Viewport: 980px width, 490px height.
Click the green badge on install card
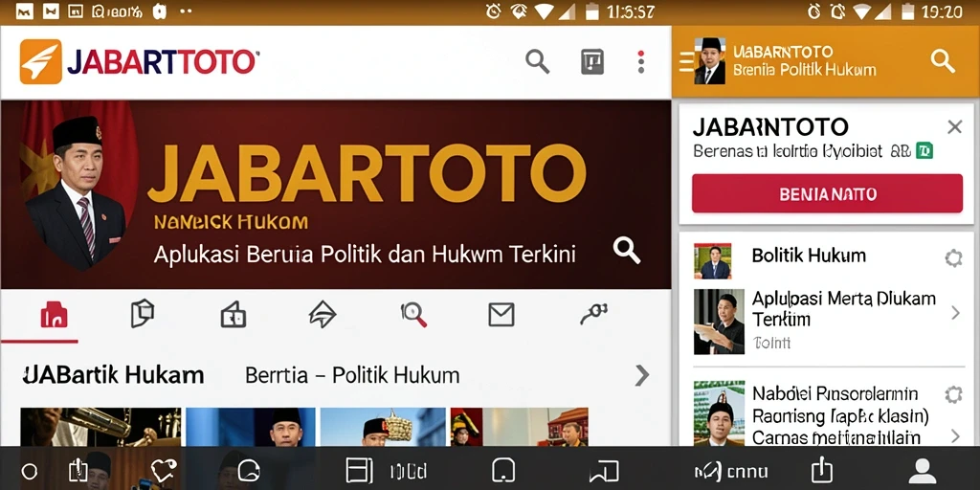924,150
